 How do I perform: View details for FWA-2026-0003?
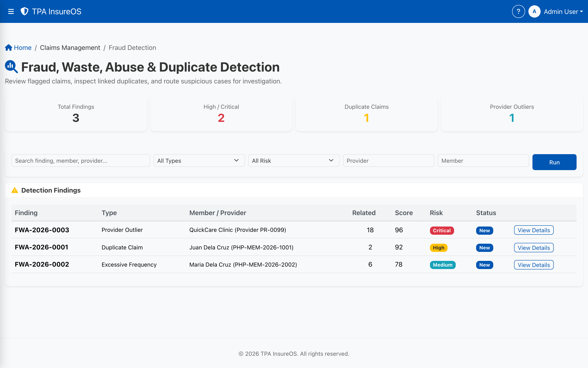tap(533, 230)
